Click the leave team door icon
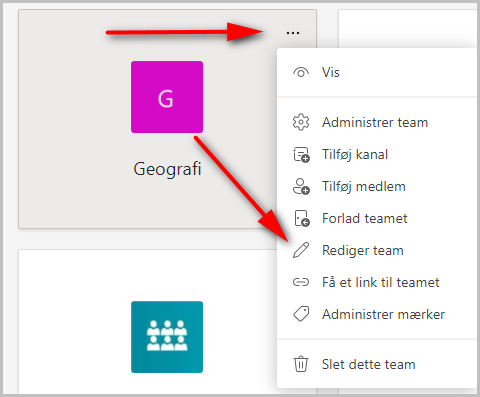Screen dimensions: 480x397 click(302, 218)
